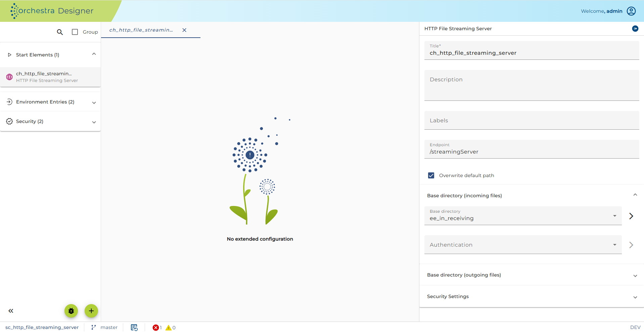
Task: Click the Endpoint input field
Action: (532, 149)
